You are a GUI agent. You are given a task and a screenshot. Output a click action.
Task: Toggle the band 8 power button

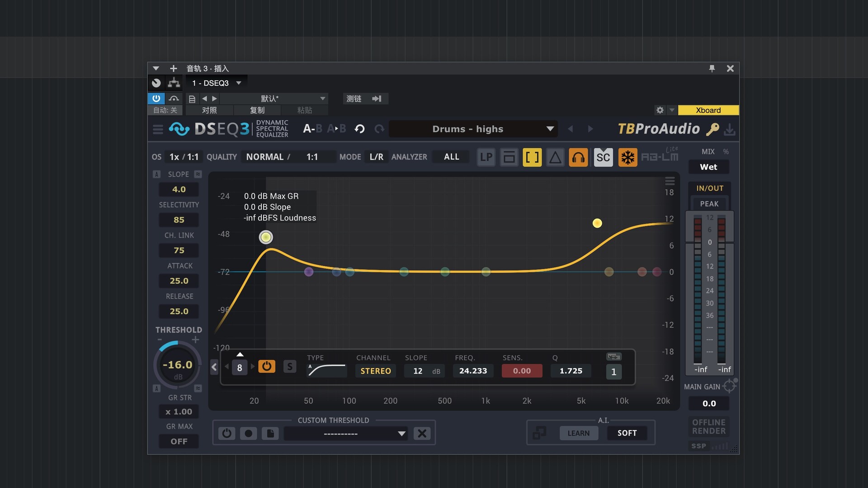tap(267, 366)
